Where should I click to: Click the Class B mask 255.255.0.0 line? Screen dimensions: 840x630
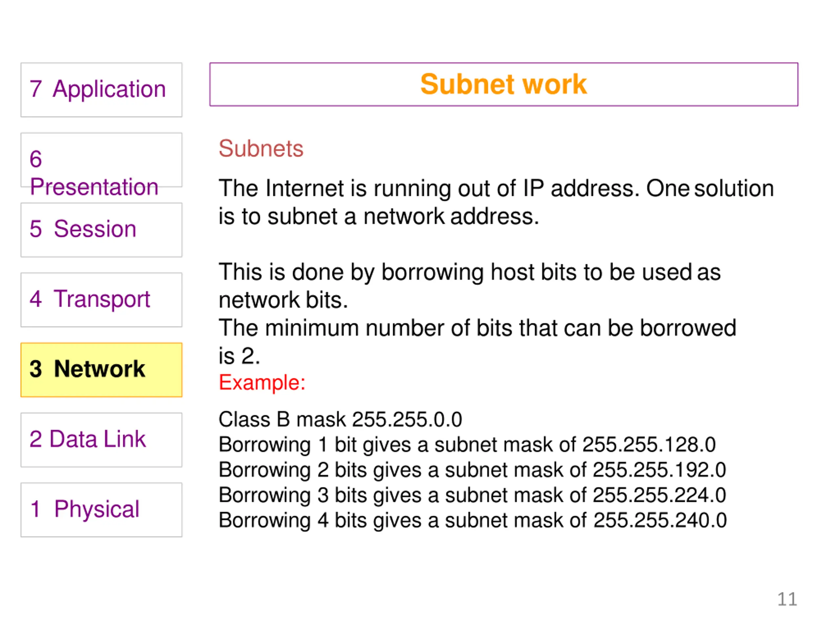[340, 420]
